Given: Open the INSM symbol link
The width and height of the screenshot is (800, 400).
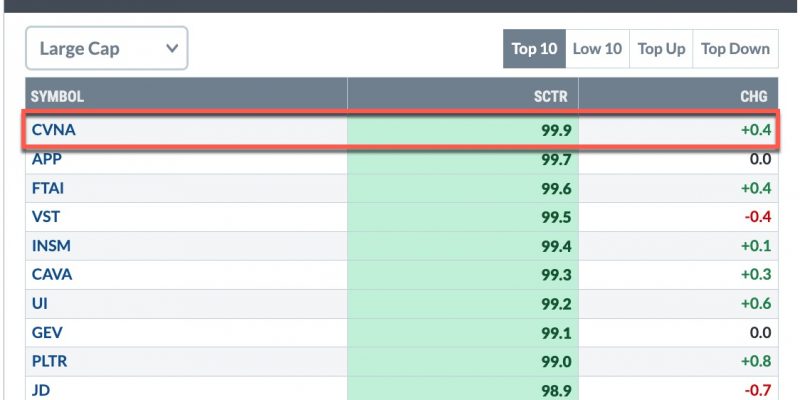Looking at the screenshot, I should pos(51,246).
